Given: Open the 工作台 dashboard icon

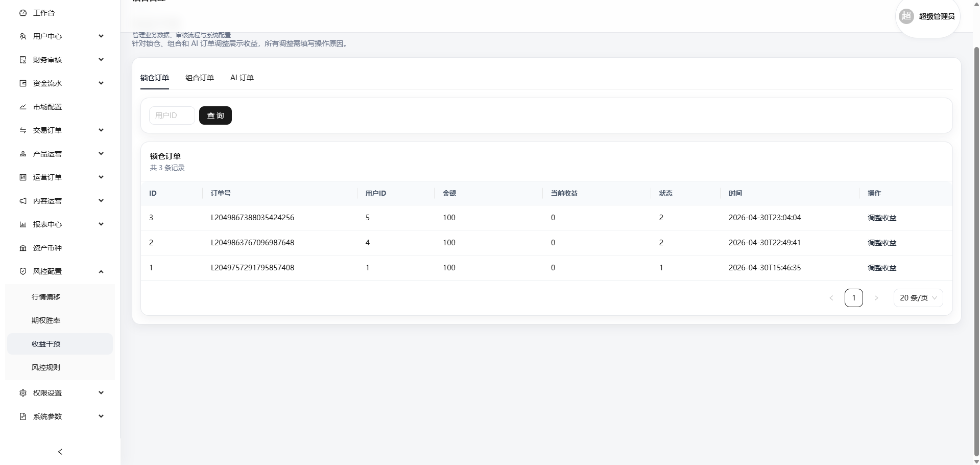Looking at the screenshot, I should point(23,13).
